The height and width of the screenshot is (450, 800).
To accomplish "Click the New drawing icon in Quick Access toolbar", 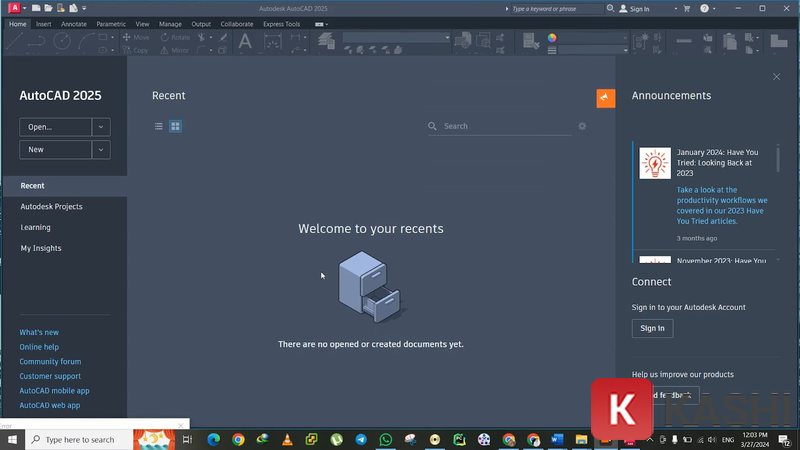I will pyautogui.click(x=36, y=8).
